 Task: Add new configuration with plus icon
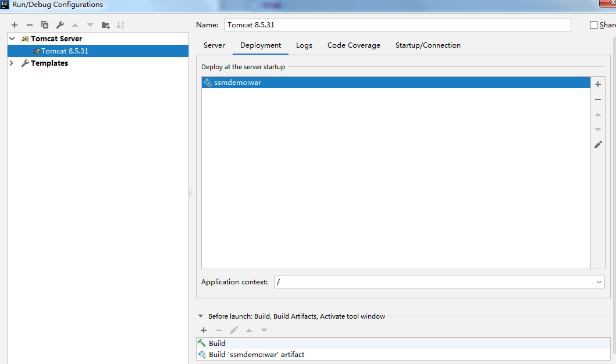[15, 25]
